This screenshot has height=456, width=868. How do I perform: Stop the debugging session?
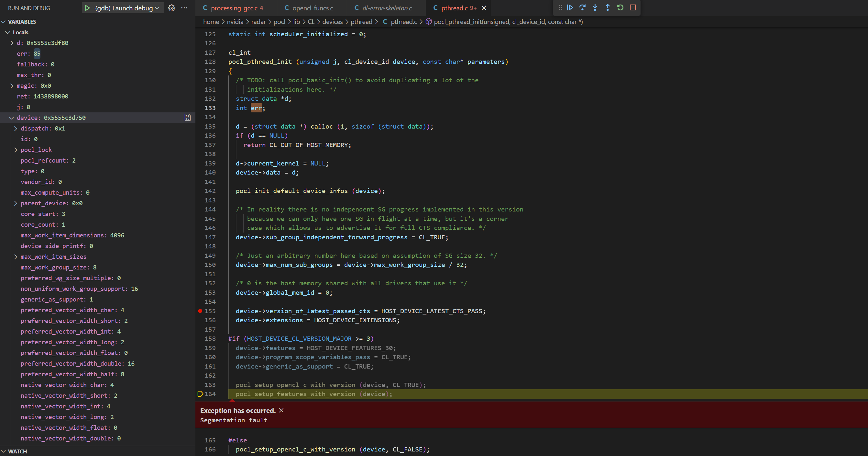click(633, 7)
